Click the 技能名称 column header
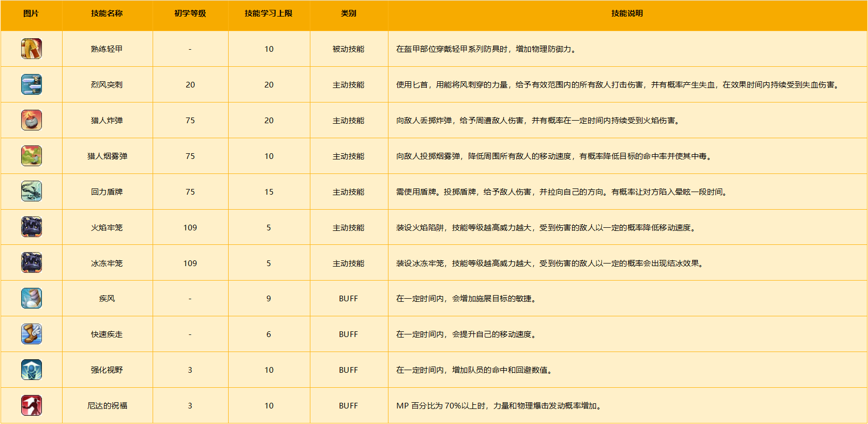Screen dimensions: 868x424 [107, 13]
